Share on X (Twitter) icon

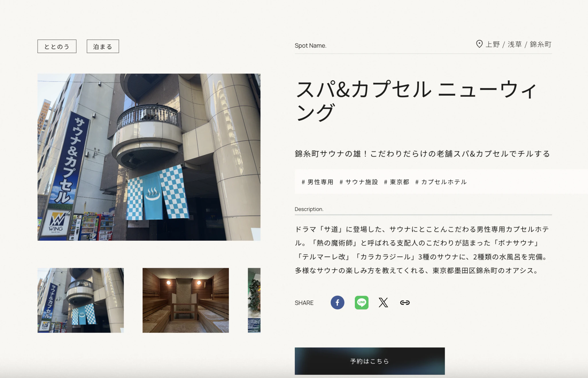383,303
